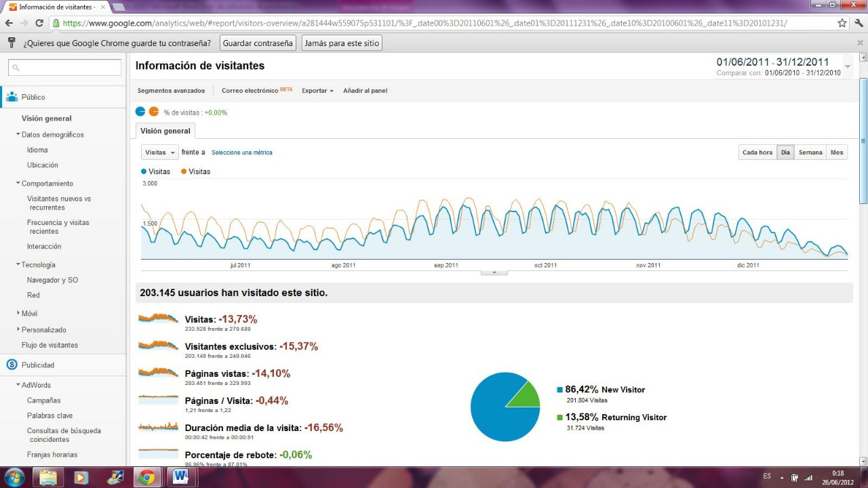Screen dimensions: 868x488
Task: Switch chart granularity to Semana
Action: click(x=810, y=152)
